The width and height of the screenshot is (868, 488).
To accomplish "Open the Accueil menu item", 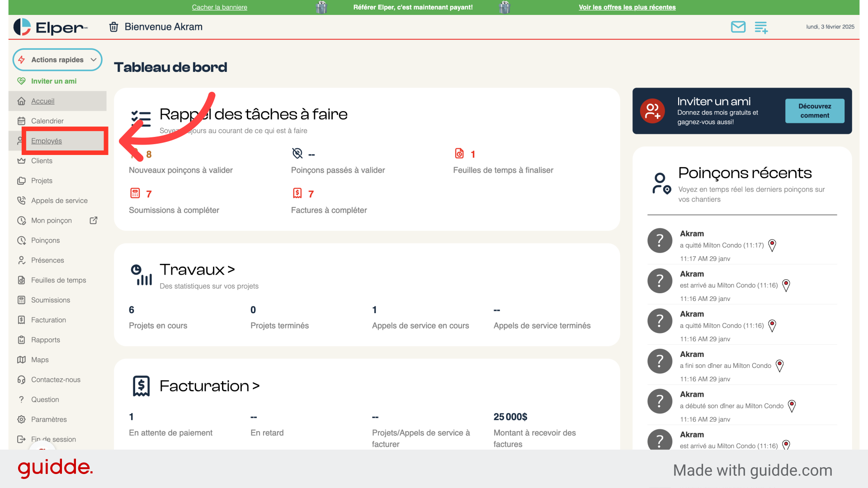I will point(57,101).
